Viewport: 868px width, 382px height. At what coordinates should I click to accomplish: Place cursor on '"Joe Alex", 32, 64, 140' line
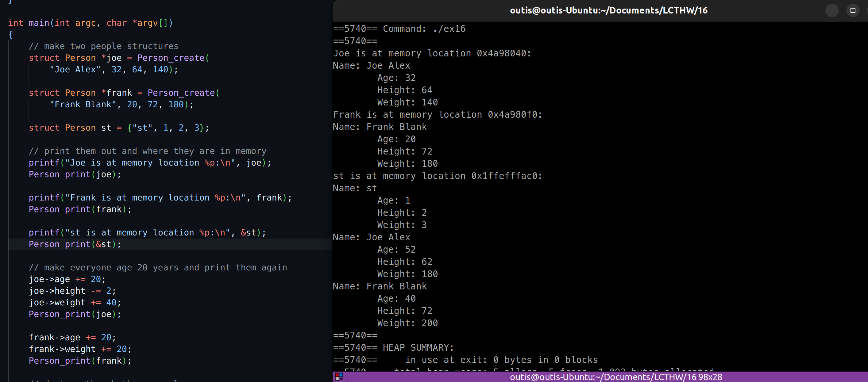tap(114, 70)
